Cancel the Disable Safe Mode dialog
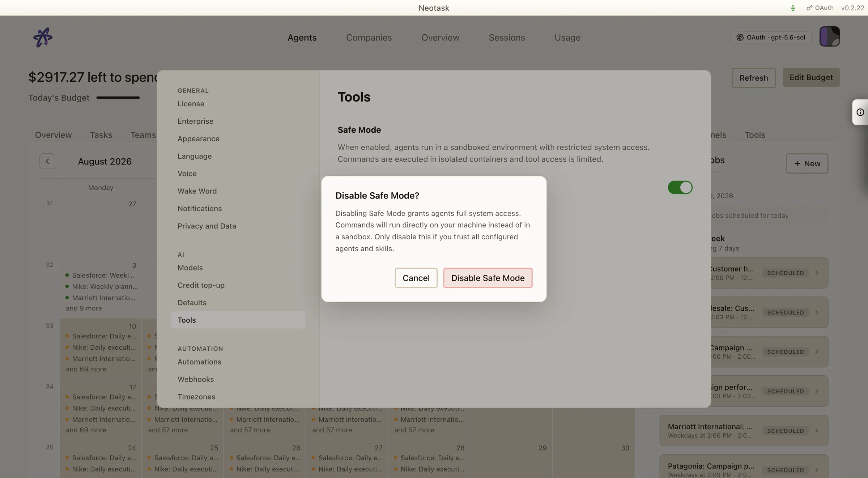This screenshot has width=868, height=478. coord(416,278)
